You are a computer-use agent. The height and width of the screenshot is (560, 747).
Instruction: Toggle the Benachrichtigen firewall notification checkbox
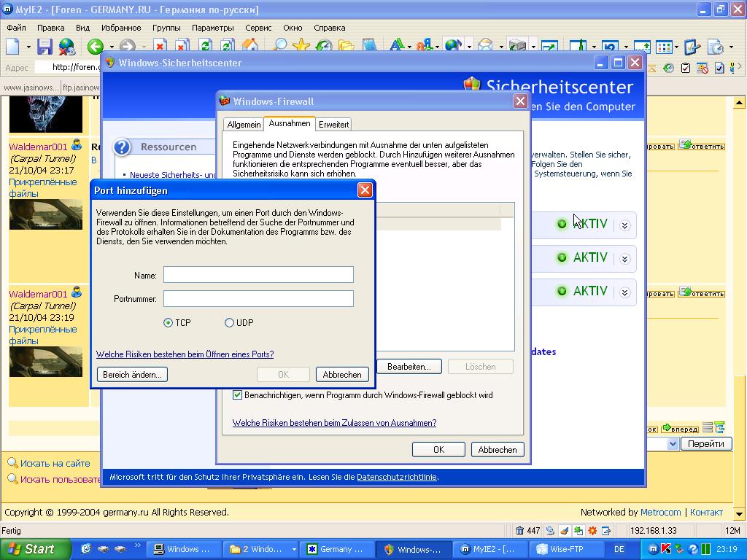tap(237, 395)
